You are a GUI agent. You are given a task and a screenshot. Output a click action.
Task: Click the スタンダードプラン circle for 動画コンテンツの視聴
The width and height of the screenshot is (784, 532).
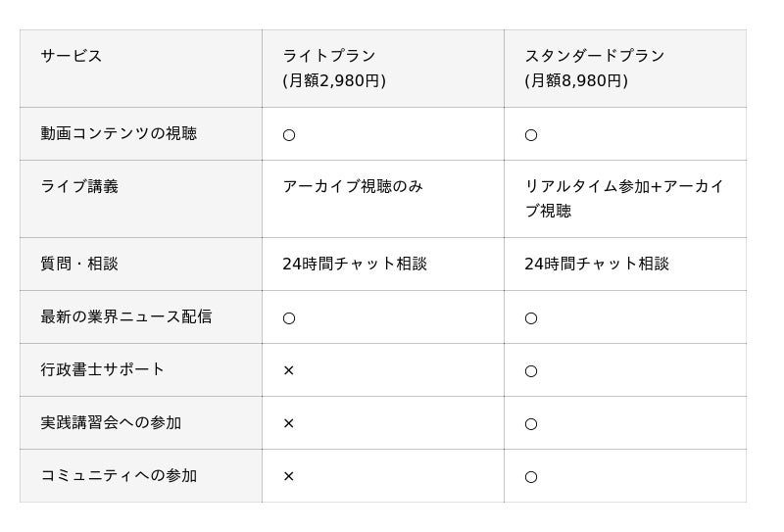point(531,135)
